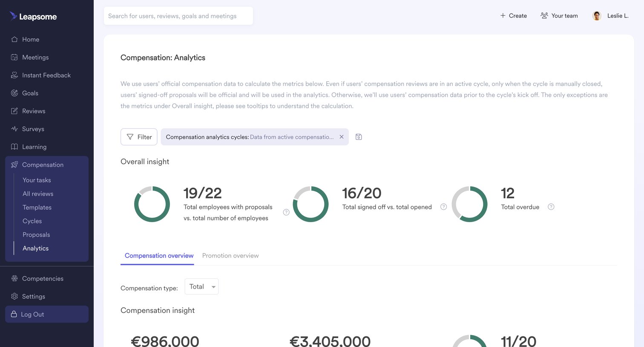Click the 12 Total overdue donut chart
The image size is (644, 347).
tap(469, 204)
